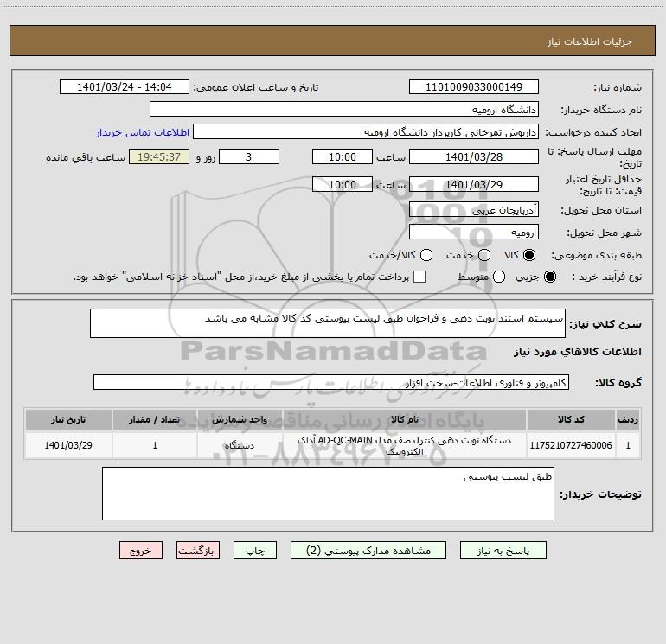Click the AD-QC-MAIN product name cell
Viewport: 666px width, 644px height.
pos(405,445)
